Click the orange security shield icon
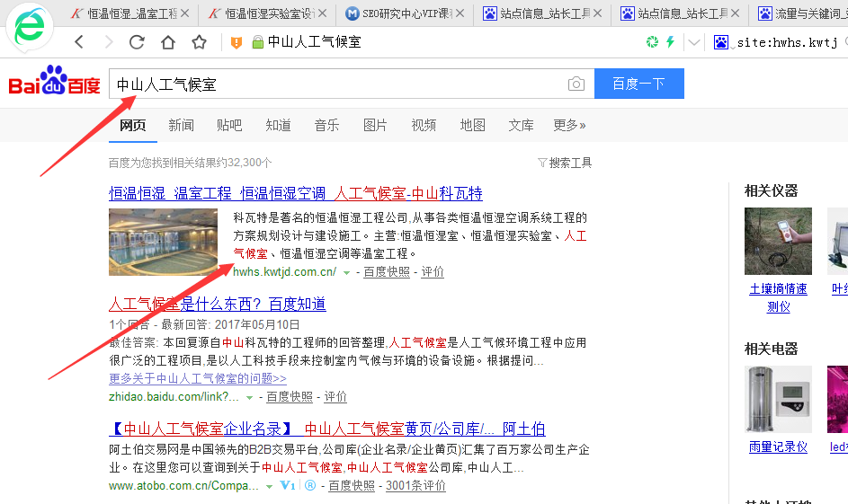This screenshot has width=848, height=504. pyautogui.click(x=237, y=43)
